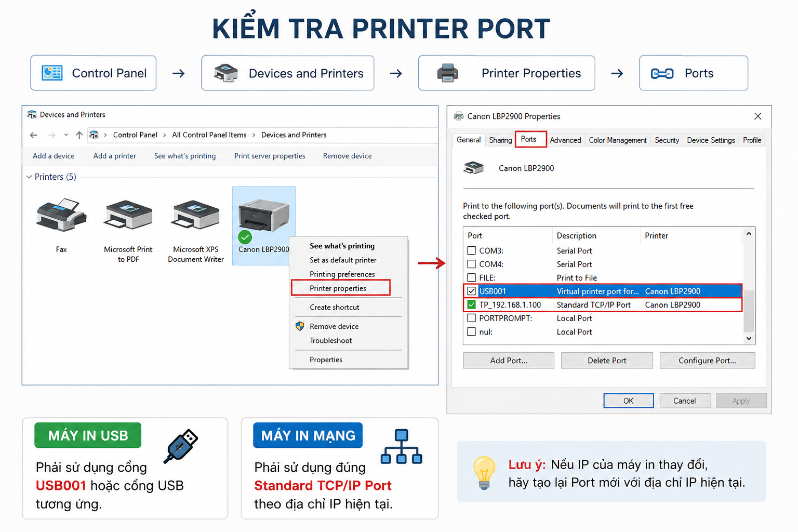Expand the chevron after All Control Panel Items
Image resolution: width=798 pixels, height=532 pixels.
(x=254, y=135)
